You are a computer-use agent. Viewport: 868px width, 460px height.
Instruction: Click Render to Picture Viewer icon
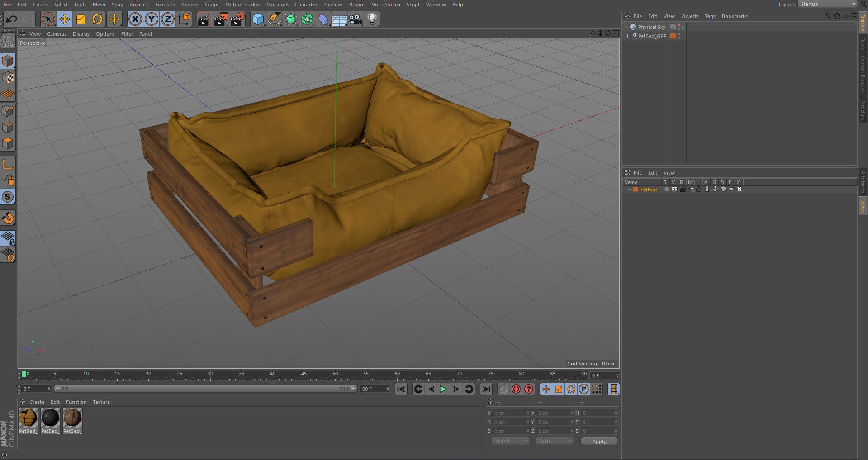[x=221, y=19]
